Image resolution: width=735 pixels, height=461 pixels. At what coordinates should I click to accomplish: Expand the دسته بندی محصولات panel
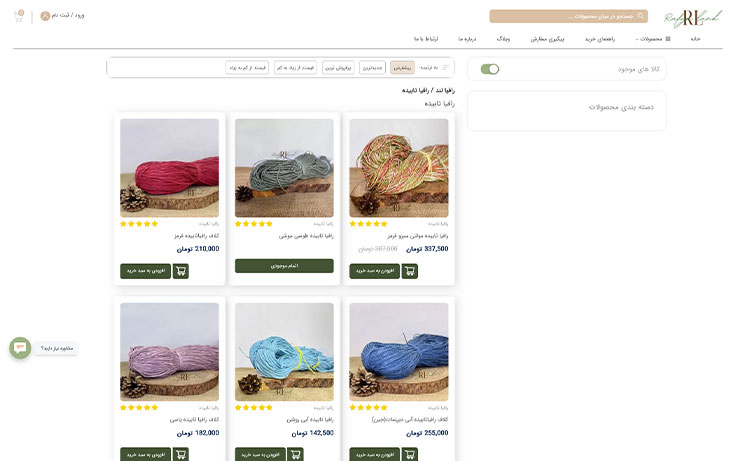566,106
